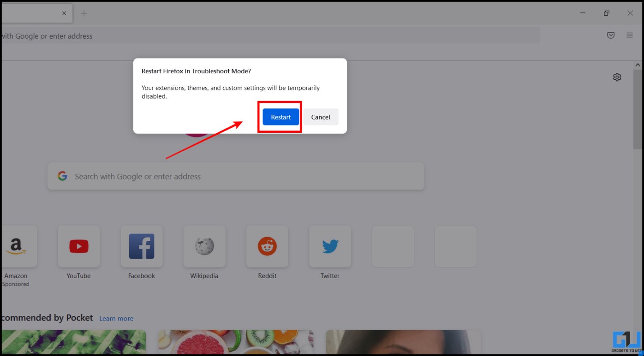Cancel the Troubleshoot Mode dialog
The image size is (644, 356).
[321, 117]
